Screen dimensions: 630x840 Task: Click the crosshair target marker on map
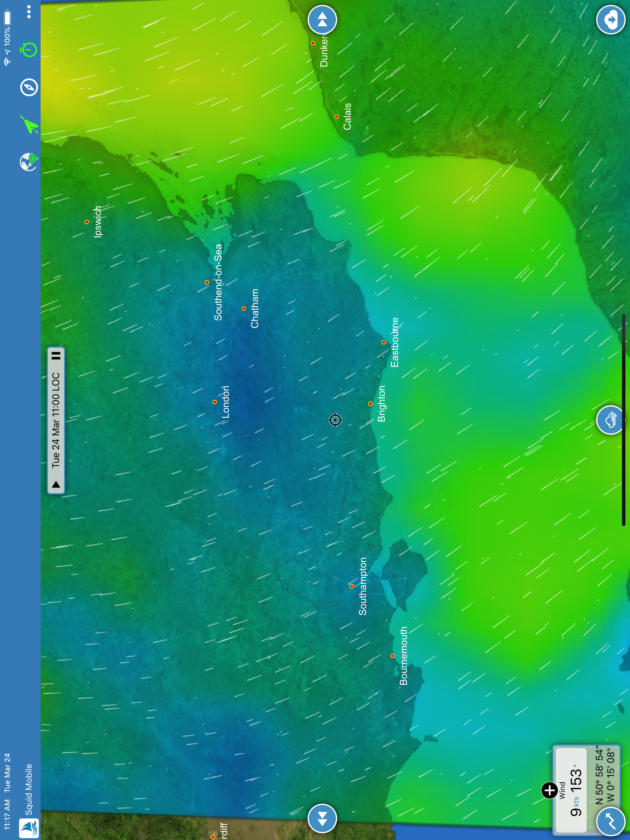point(335,420)
